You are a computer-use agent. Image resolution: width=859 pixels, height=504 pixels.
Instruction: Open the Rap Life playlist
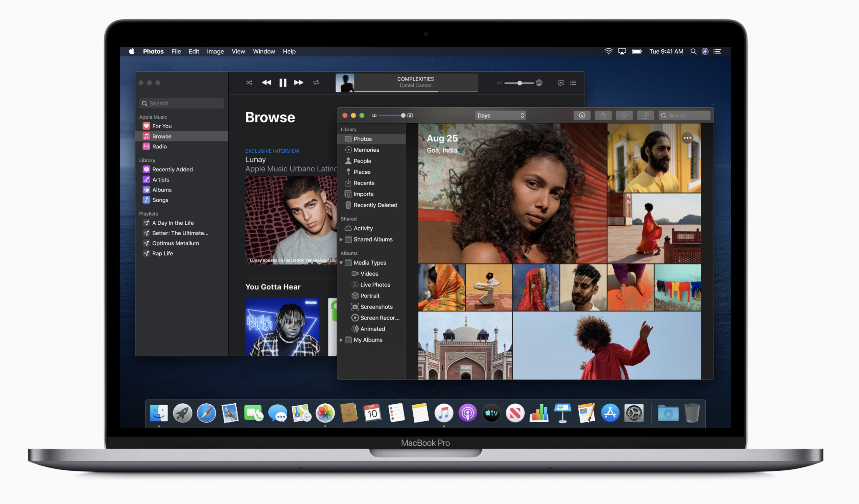tap(182, 254)
